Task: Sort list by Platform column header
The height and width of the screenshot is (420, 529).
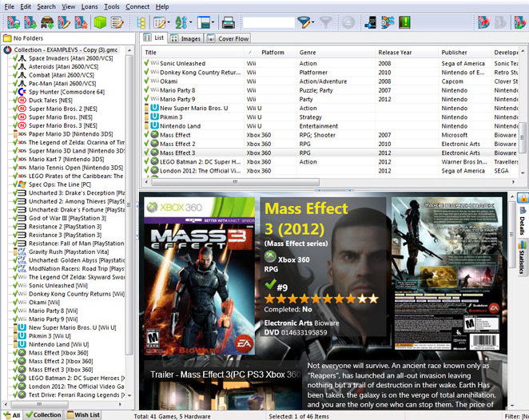Action: [272, 53]
